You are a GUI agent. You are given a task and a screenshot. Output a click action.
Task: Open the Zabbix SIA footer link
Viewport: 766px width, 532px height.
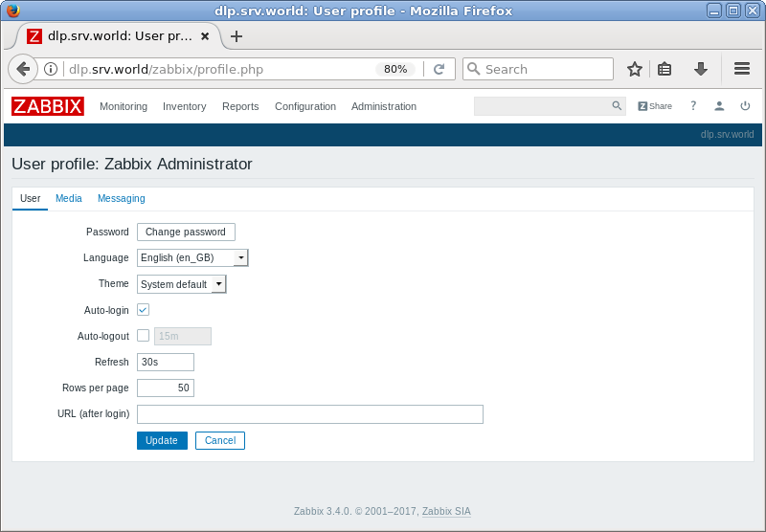coord(446,511)
